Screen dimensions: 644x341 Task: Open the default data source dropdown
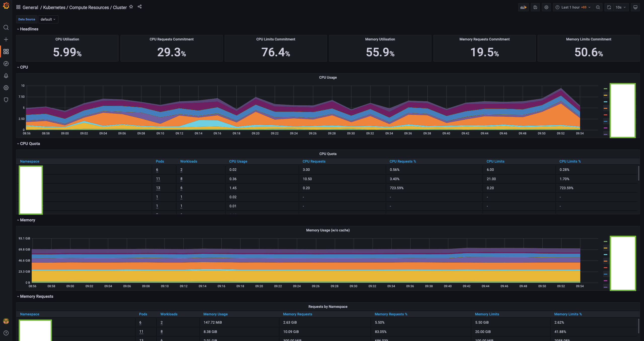(x=48, y=19)
